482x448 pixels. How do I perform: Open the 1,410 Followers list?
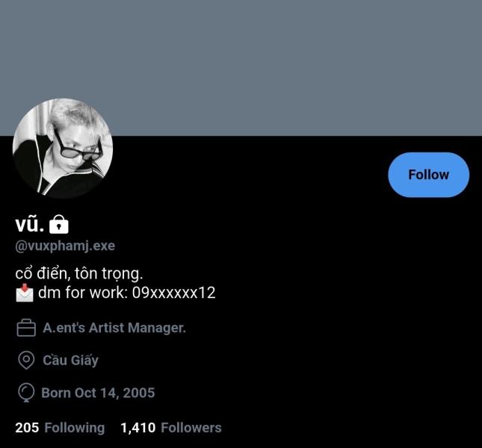[171, 428]
